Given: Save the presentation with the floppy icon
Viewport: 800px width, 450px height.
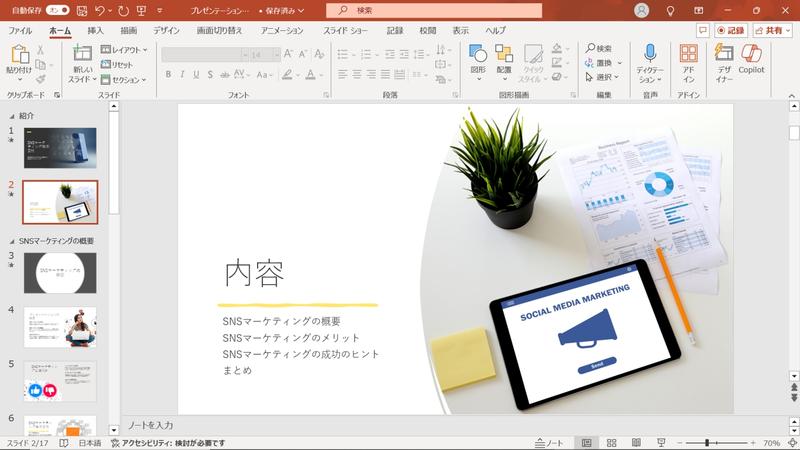Looking at the screenshot, I should tap(83, 10).
